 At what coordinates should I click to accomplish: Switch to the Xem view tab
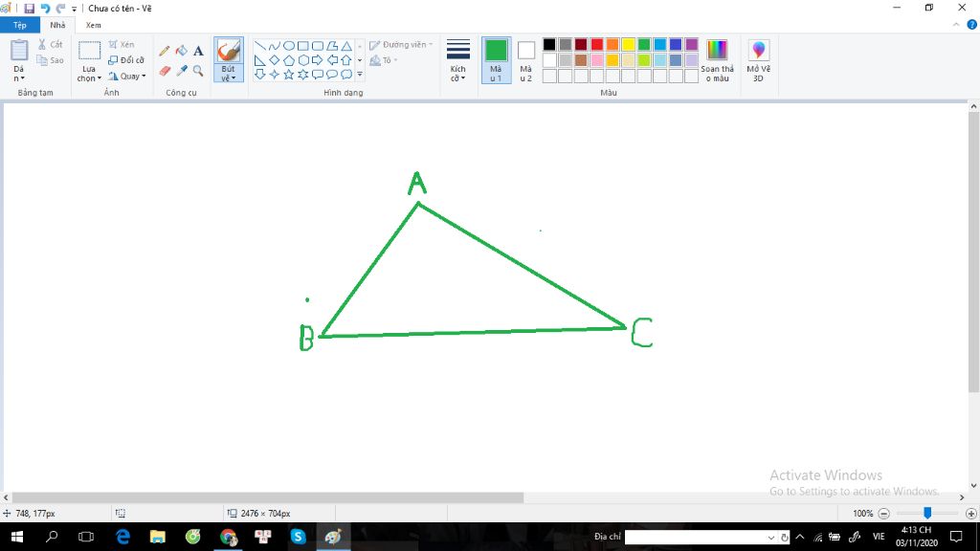pos(93,25)
